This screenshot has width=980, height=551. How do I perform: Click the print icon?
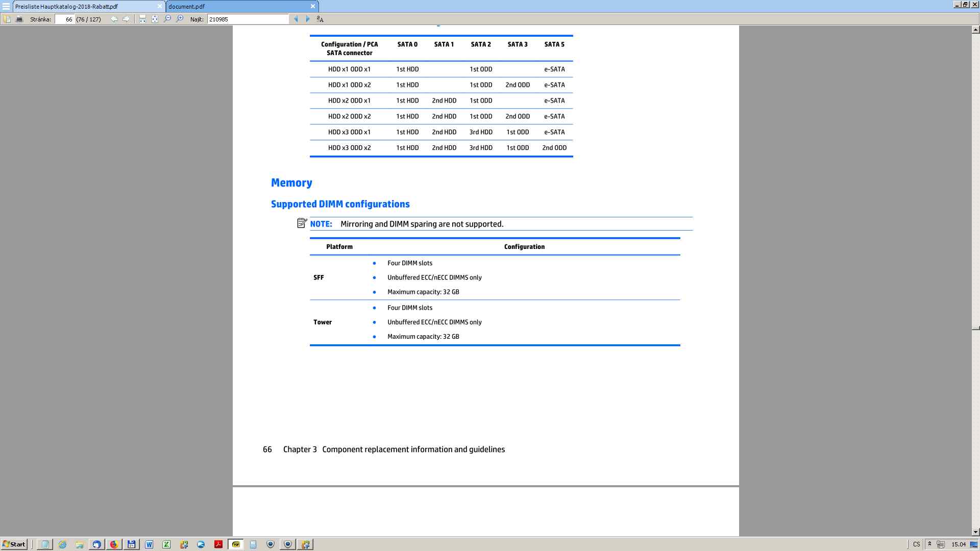click(x=19, y=19)
